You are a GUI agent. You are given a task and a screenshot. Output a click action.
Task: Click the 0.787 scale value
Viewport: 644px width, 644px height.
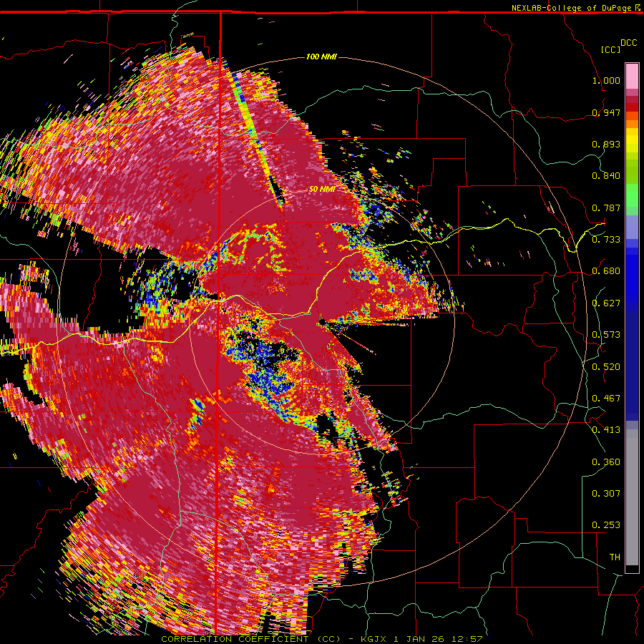(606, 208)
